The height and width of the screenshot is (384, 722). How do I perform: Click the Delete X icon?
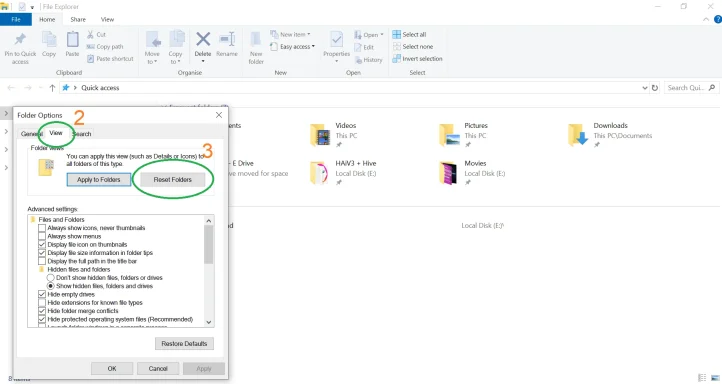pyautogui.click(x=203, y=39)
